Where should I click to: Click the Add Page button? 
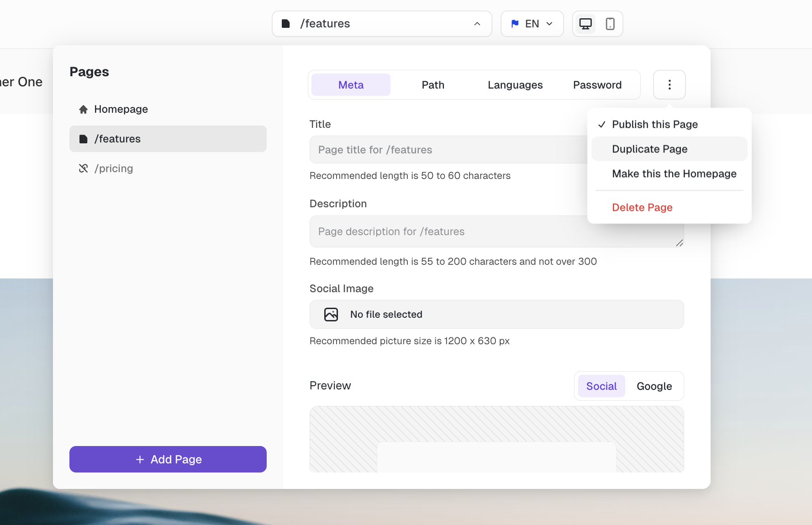click(x=168, y=459)
